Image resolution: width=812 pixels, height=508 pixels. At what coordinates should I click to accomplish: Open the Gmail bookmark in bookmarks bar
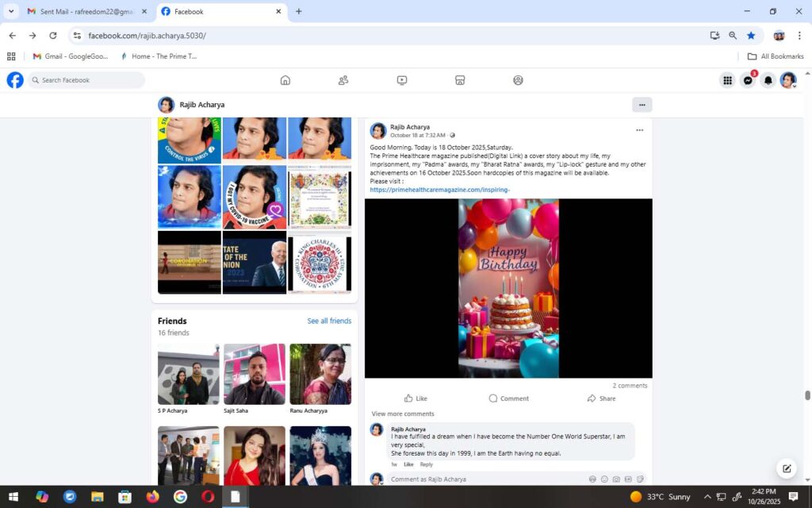pos(71,56)
